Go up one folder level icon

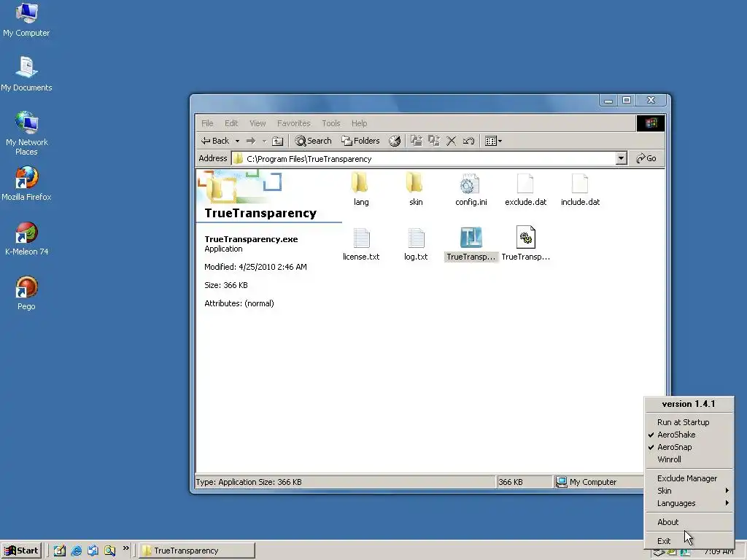(x=277, y=141)
